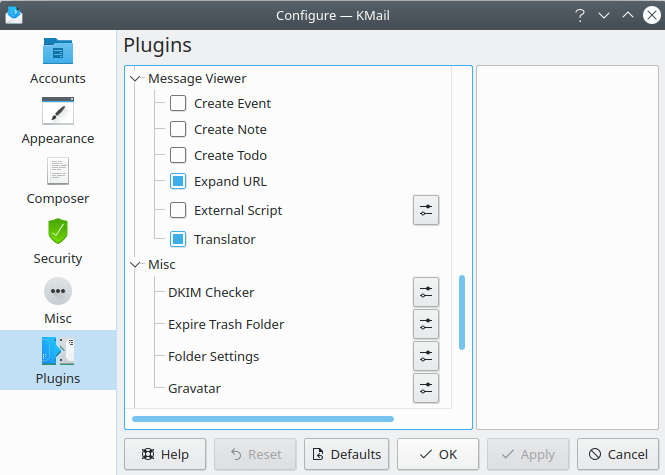Select the Plugins sidebar entry
The width and height of the screenshot is (665, 475).
(x=58, y=360)
